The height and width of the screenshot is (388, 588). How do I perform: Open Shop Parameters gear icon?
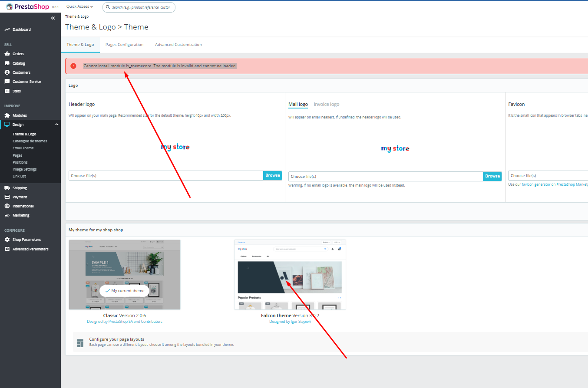7,239
